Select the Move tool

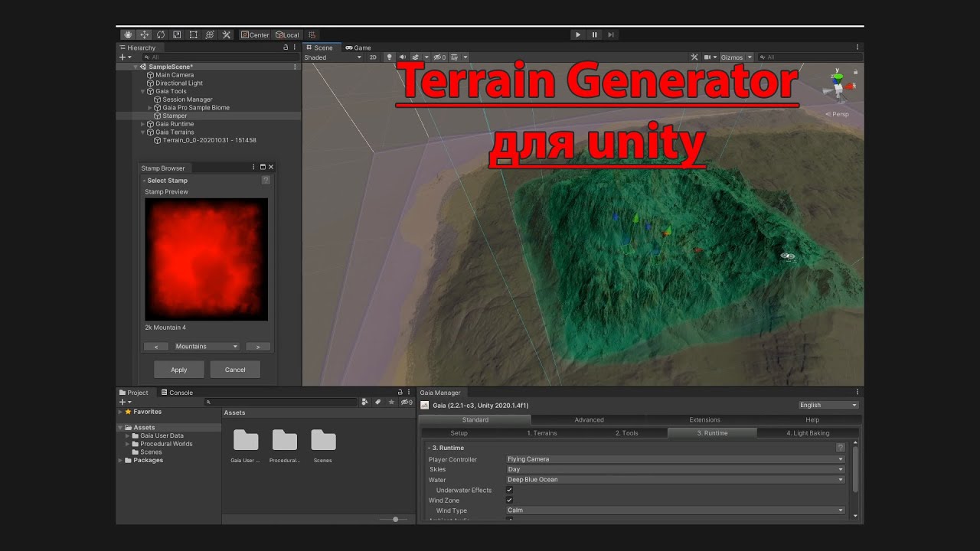click(x=144, y=34)
